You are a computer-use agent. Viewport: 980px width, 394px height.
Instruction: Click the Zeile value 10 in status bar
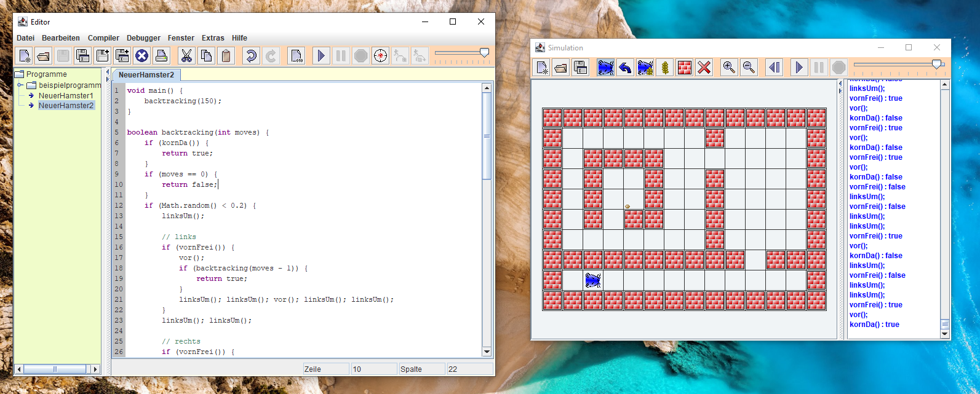374,369
